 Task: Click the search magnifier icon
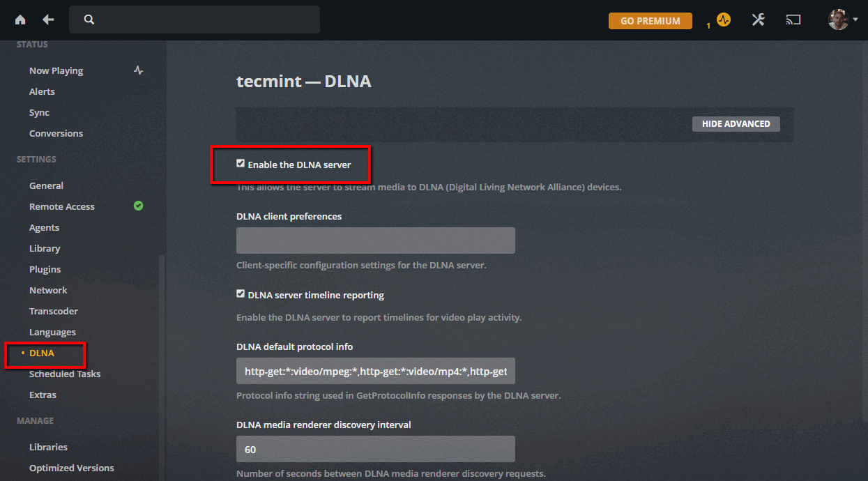pos(89,20)
